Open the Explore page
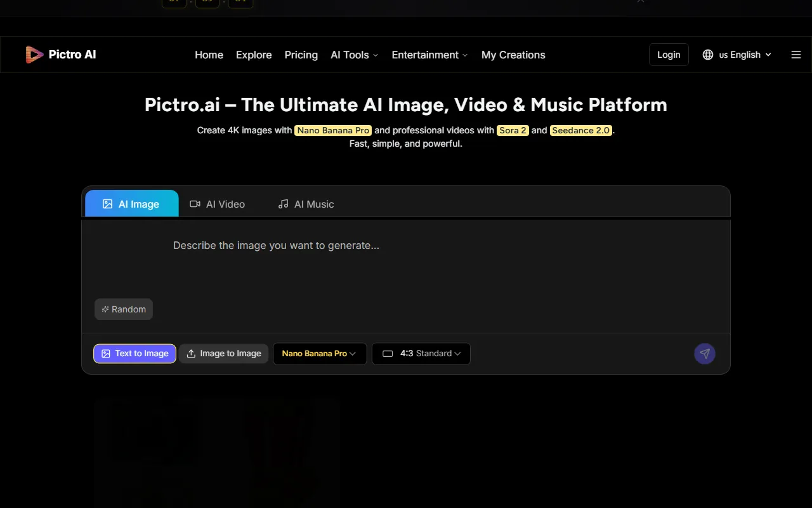812x508 pixels. click(254, 55)
